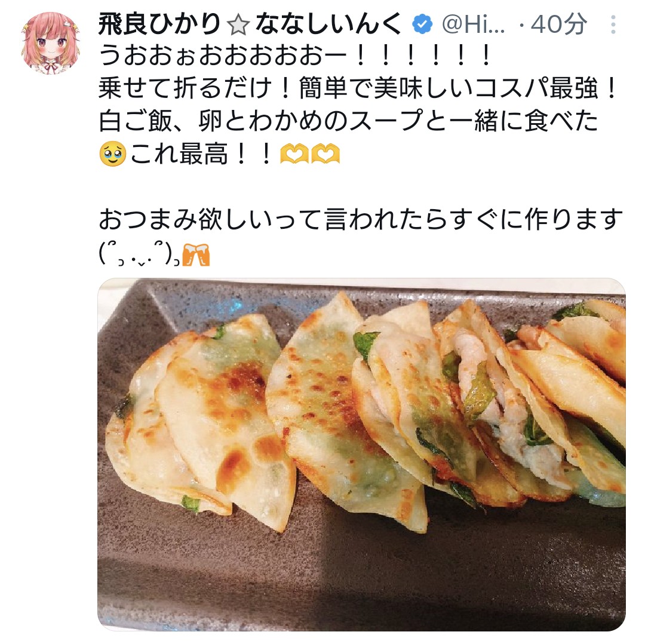Viewport: 645px width, 644px height.
Task: Click the blue verified badge icon
Action: [422, 24]
